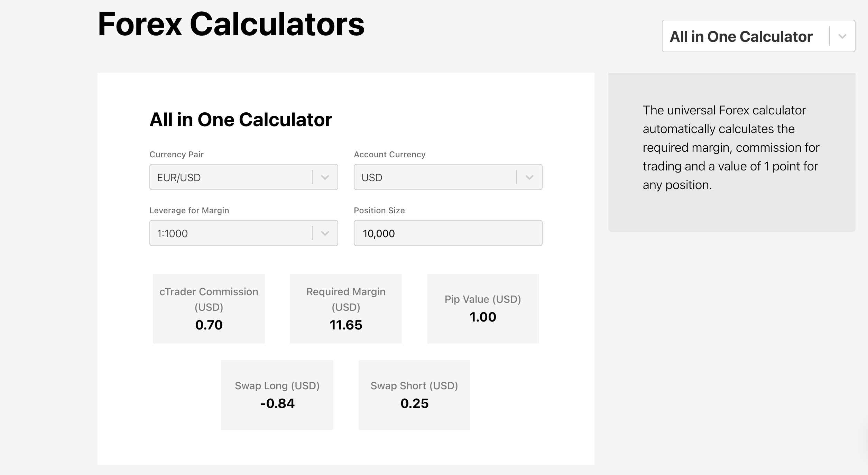
Task: Click the Required Margin result box
Action: [x=345, y=308]
